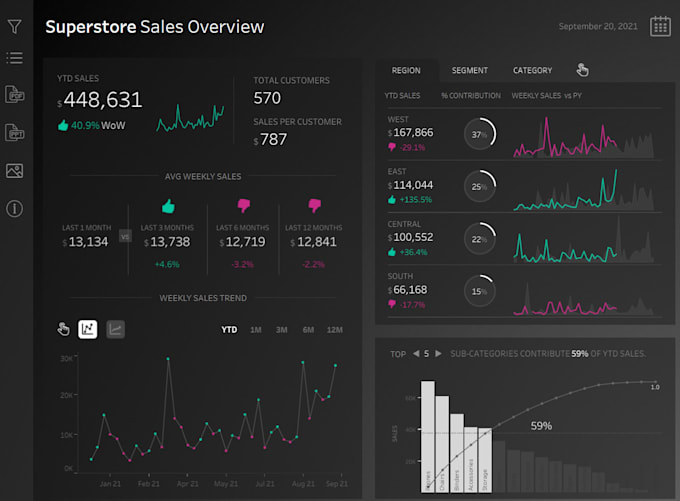Click thumbs-down icon next to West -29.1%

point(392,147)
